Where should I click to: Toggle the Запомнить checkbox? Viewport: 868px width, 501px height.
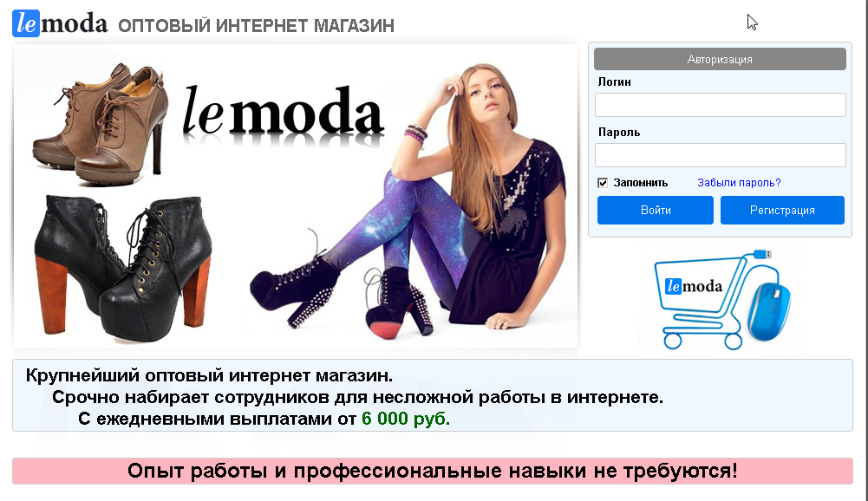[x=603, y=183]
